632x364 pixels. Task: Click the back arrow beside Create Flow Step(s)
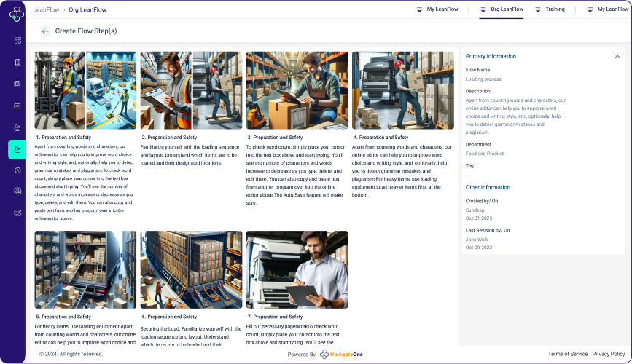tap(45, 31)
